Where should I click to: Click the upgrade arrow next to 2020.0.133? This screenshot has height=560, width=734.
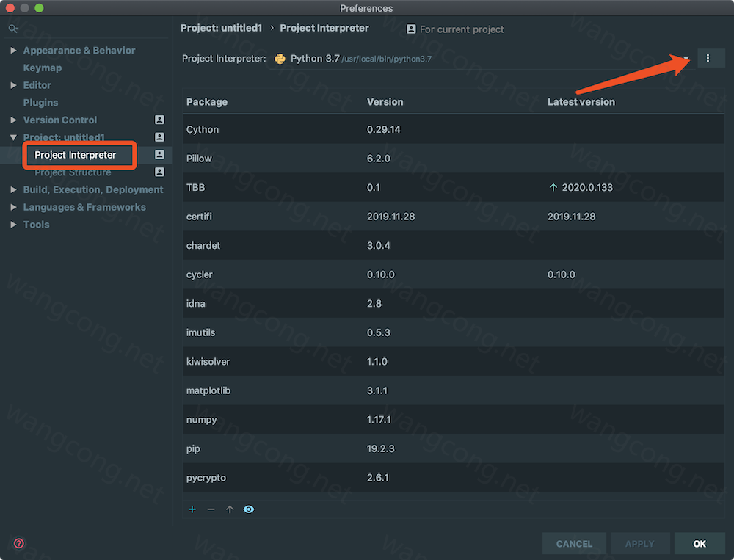point(553,187)
